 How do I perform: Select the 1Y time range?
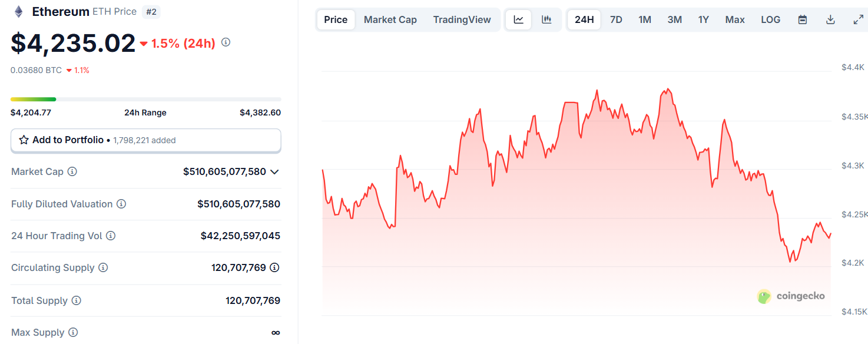[x=704, y=19]
